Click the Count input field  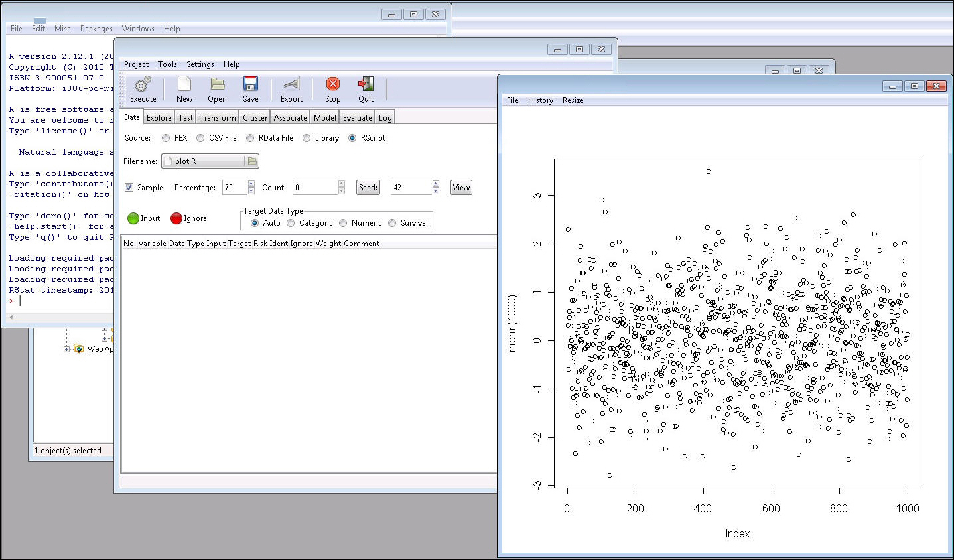tap(316, 188)
